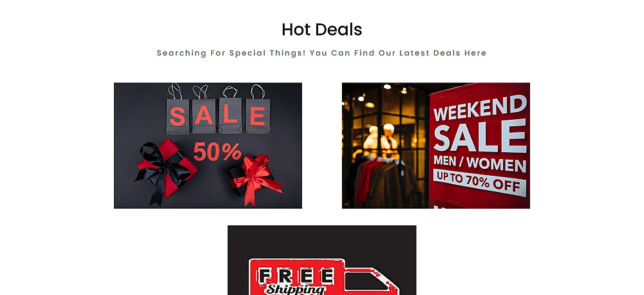Open the Weekend Sale banner image

click(436, 146)
